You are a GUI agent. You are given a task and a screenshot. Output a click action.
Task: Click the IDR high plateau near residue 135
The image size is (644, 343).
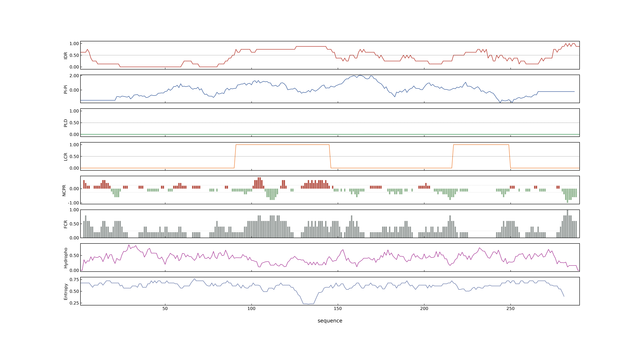point(311,46)
